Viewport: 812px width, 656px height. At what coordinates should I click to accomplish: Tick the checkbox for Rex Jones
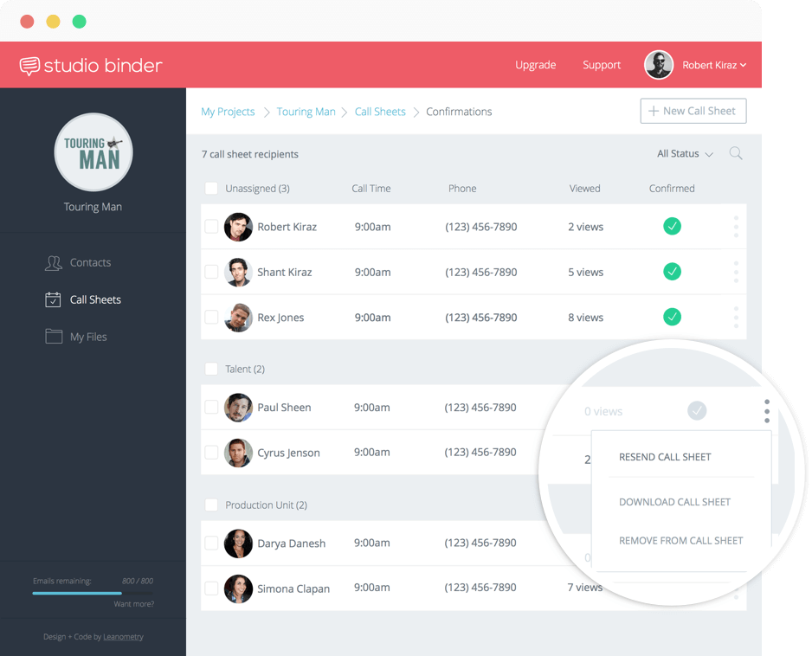(211, 317)
